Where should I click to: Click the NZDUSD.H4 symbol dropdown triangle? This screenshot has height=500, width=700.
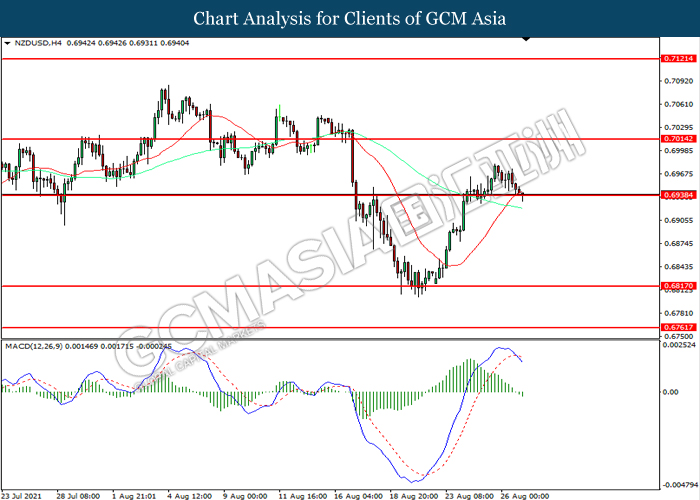pyautogui.click(x=7, y=43)
